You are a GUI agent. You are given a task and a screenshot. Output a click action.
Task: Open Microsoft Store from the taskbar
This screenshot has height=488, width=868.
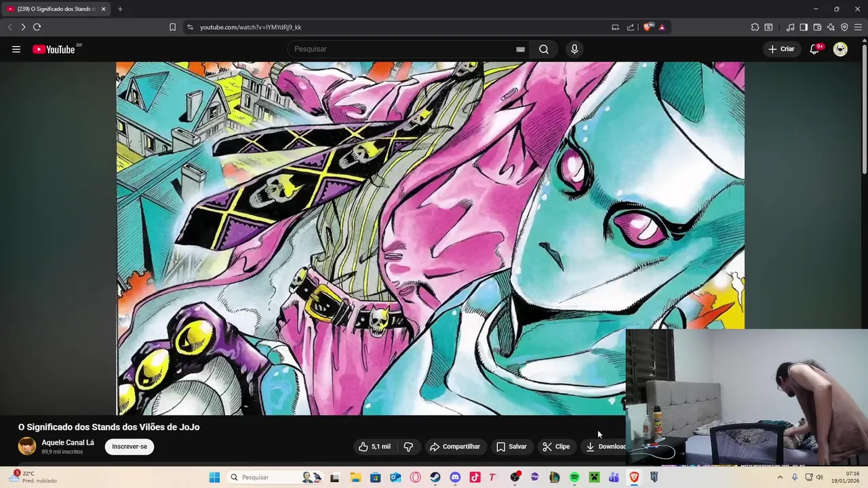pyautogui.click(x=376, y=477)
